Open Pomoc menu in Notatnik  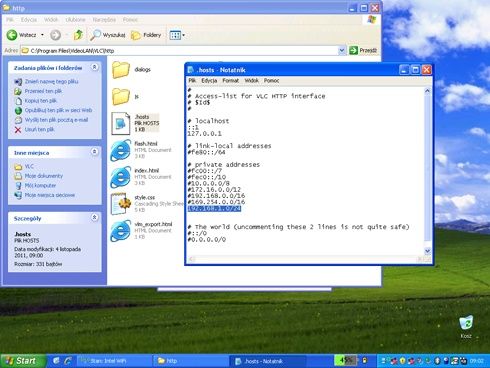(x=271, y=80)
